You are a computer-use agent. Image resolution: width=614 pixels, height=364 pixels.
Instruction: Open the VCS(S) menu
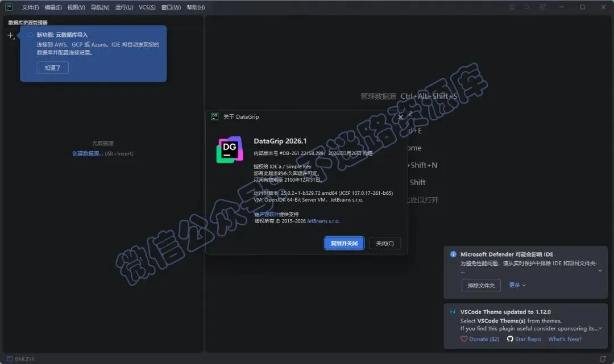(147, 7)
